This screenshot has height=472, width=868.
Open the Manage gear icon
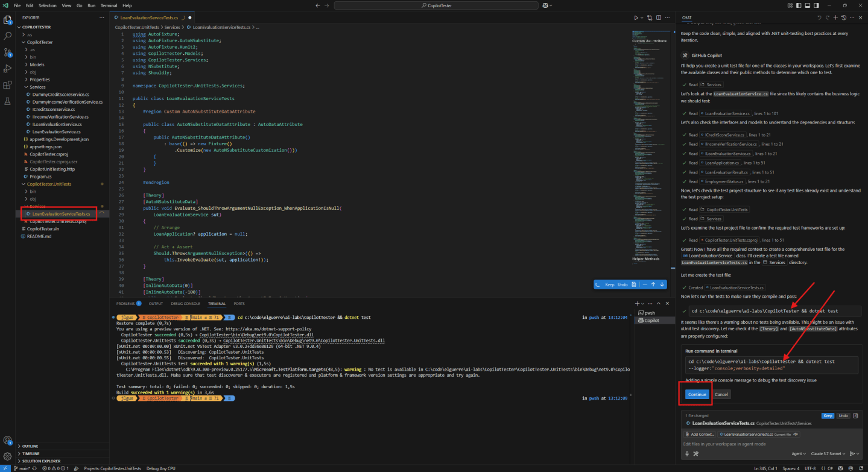pyautogui.click(x=8, y=456)
